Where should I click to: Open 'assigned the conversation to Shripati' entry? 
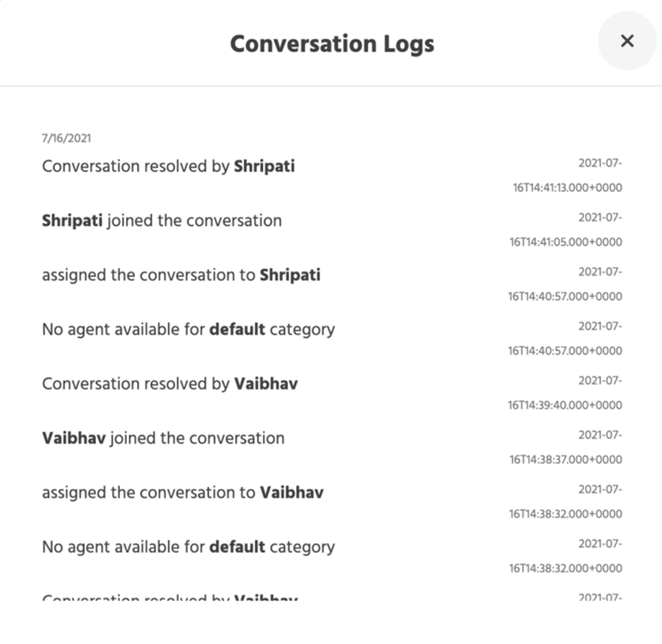tap(181, 275)
